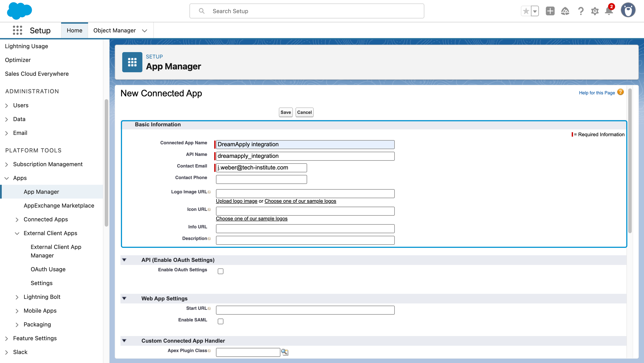
Task: Collapse the Custom Connected App Handler section
Action: 124,340
